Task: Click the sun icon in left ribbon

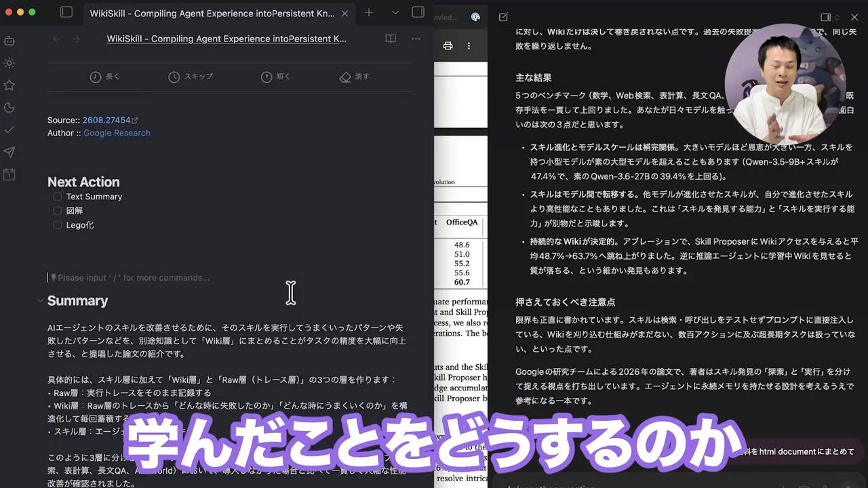Action: (x=9, y=63)
